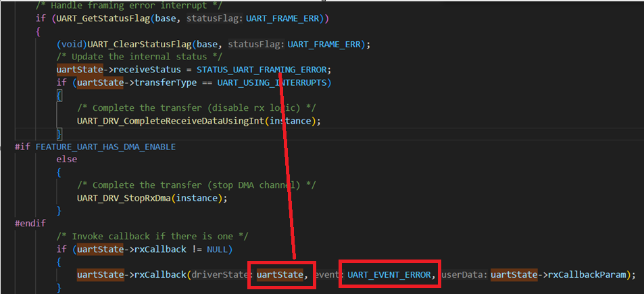Click uartState argument in red box
The image size is (644, 294).
pyautogui.click(x=280, y=274)
